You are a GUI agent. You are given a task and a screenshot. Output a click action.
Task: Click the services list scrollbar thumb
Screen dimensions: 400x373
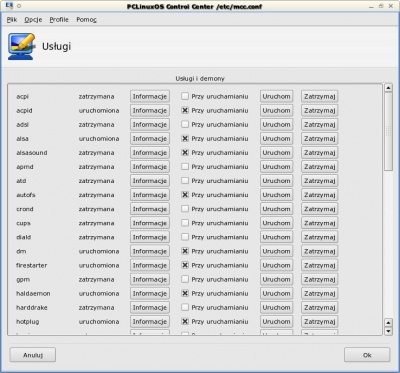point(388,131)
